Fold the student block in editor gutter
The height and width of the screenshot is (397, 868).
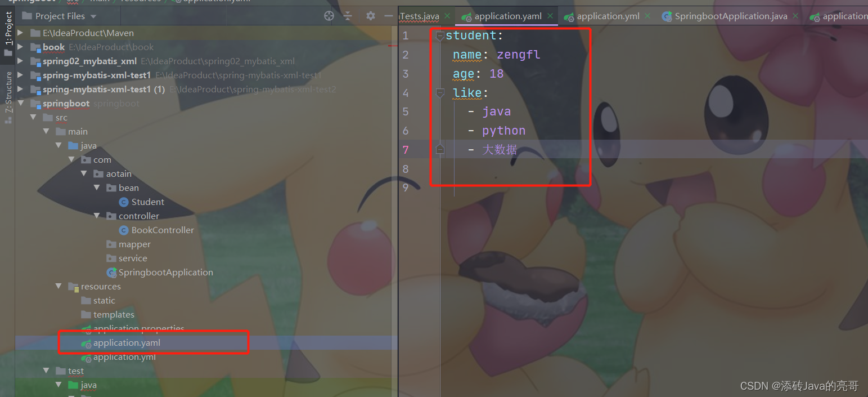[x=440, y=35]
